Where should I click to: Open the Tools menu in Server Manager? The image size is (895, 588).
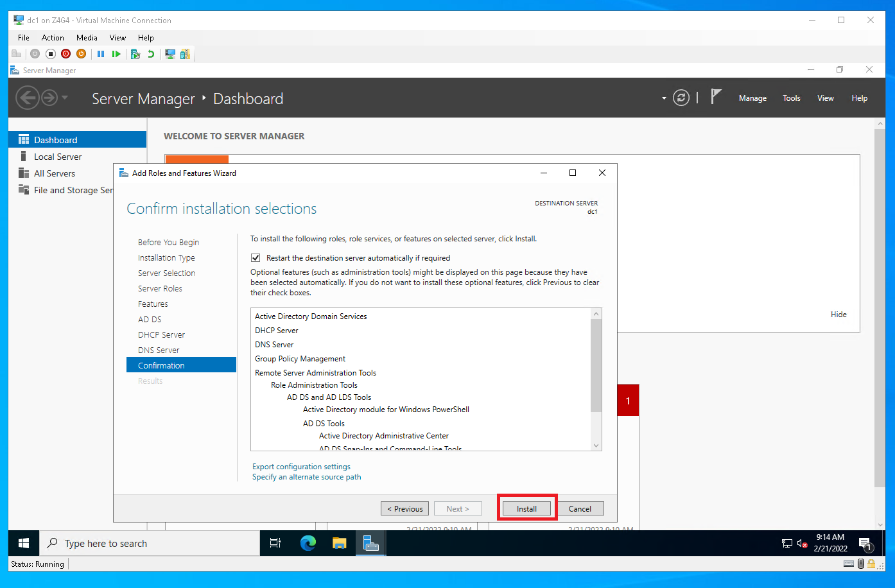click(x=792, y=98)
